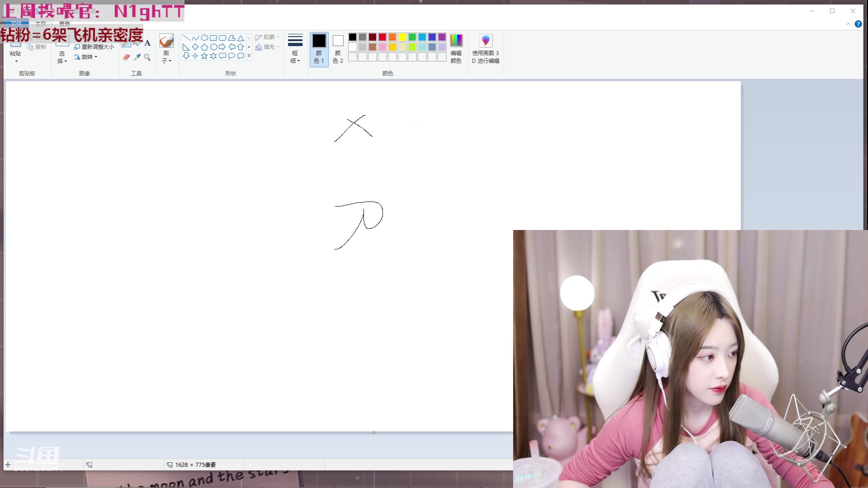
Task: Click the Edit Colors rainbow icon
Action: [x=456, y=41]
